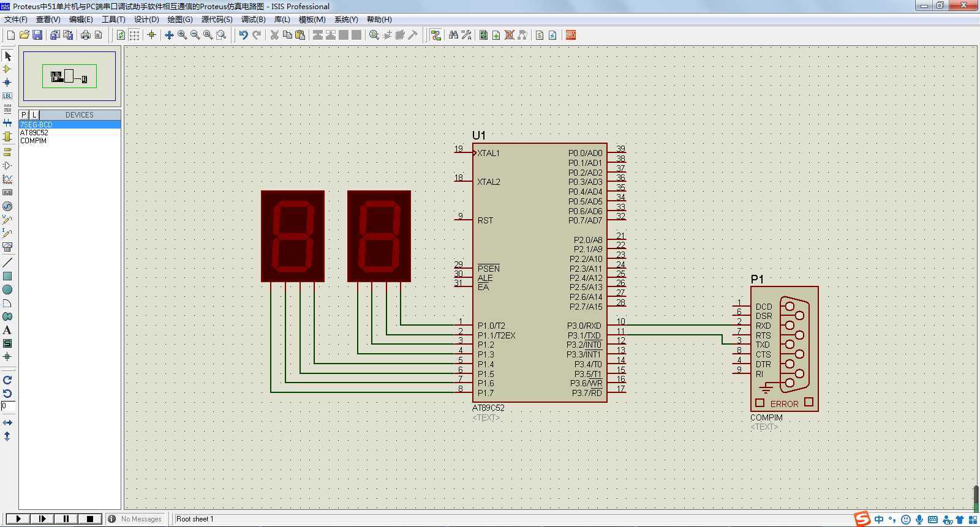
Task: Open the 文件(F) menu
Action: [15, 20]
